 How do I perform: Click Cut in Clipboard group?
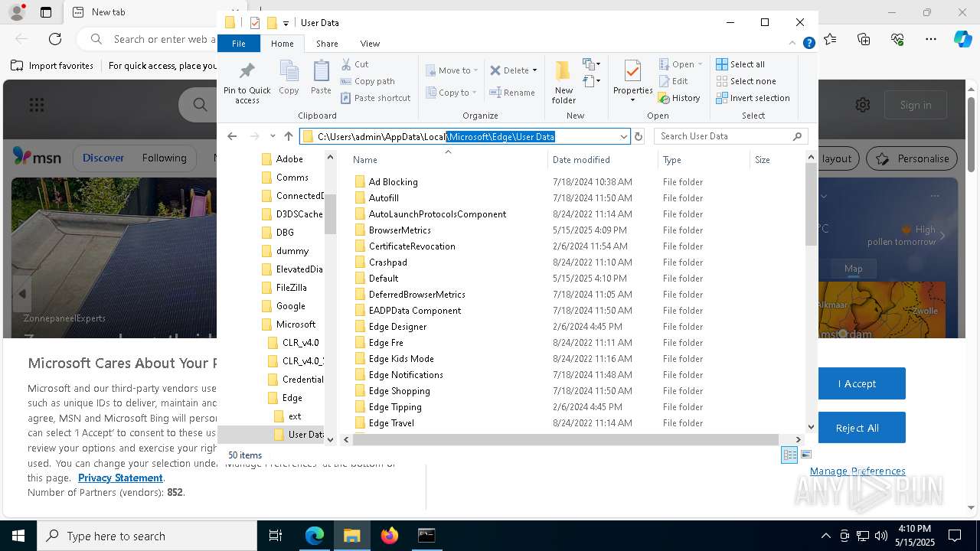click(354, 64)
